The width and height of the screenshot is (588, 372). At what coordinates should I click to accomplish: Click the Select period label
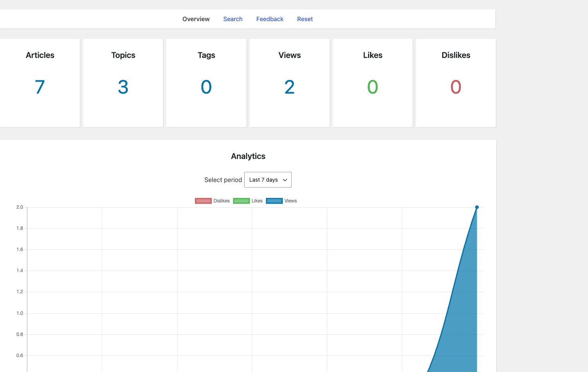(223, 180)
